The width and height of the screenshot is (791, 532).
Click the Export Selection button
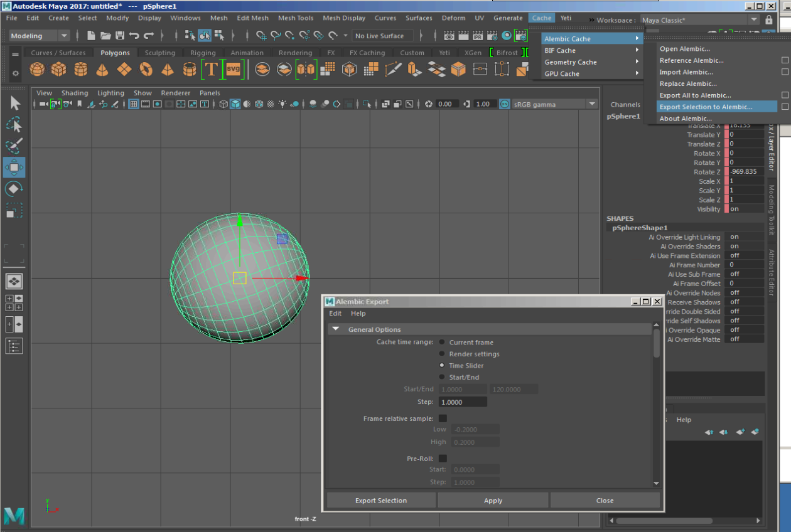click(x=381, y=501)
